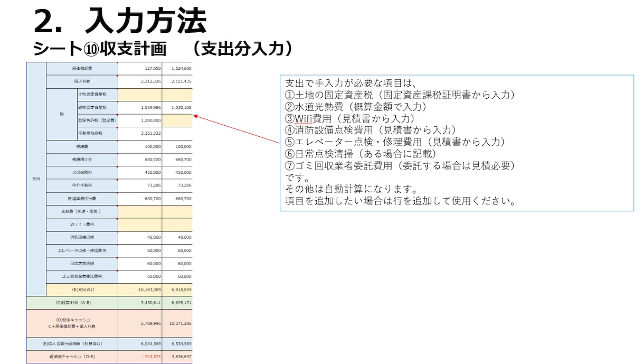The image size is (644, 364).
Task: Select the cell showing 127,050
Action: pos(140,69)
